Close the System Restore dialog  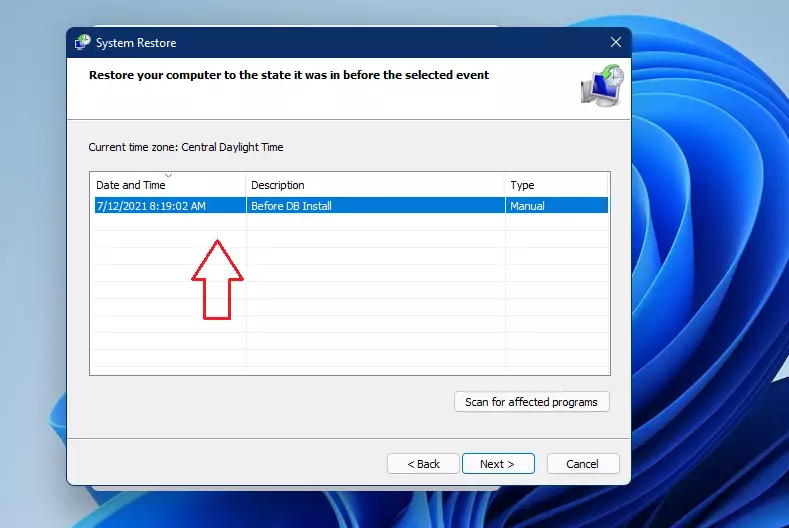tap(615, 42)
